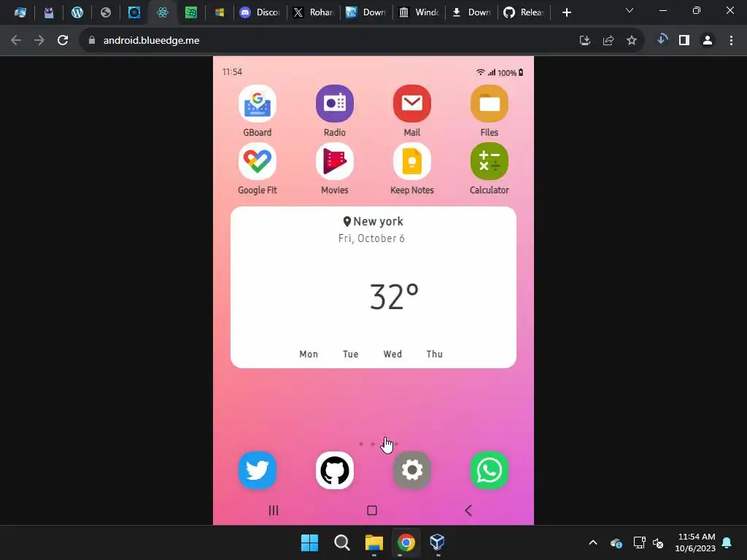Select Thu in weather forecast
This screenshot has width=747, height=560.
[435, 354]
